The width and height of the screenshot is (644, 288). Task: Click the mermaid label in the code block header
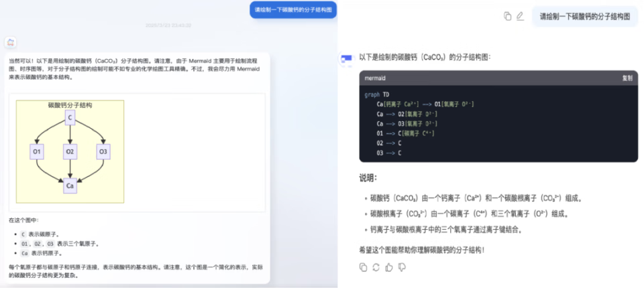coord(375,78)
